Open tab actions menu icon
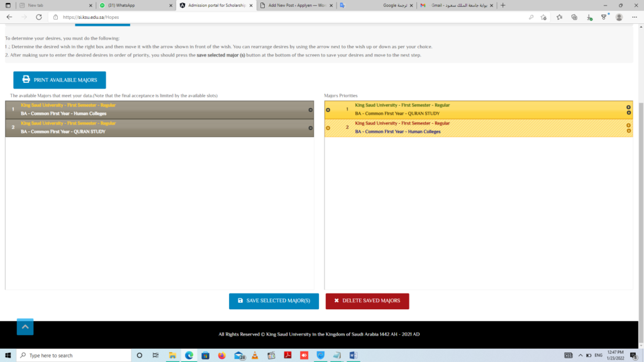 coord(8,5)
